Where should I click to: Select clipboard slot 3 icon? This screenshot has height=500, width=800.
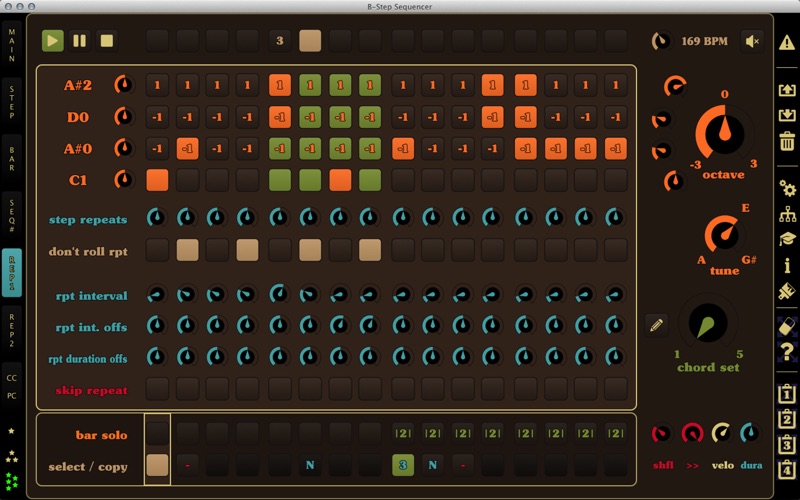[787, 443]
